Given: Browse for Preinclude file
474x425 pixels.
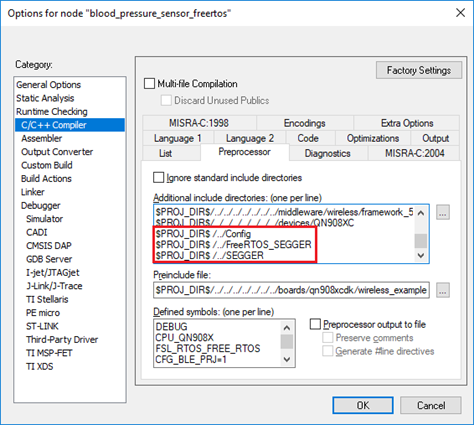Looking at the screenshot, I should (443, 290).
